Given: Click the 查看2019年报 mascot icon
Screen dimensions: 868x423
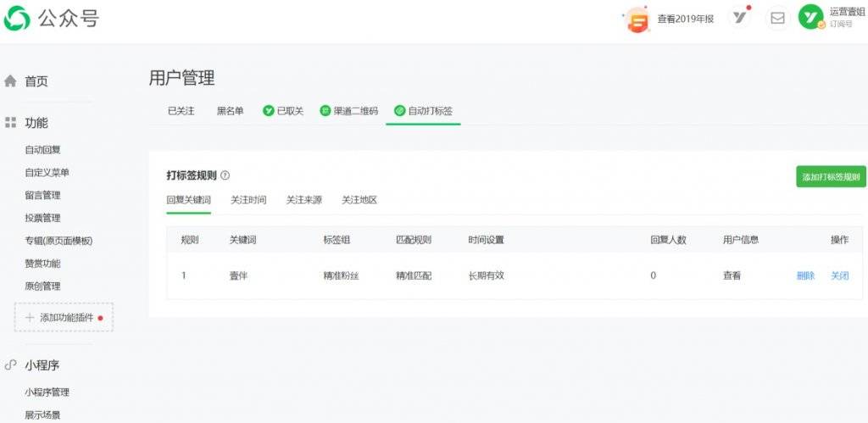Looking at the screenshot, I should coord(637,19).
